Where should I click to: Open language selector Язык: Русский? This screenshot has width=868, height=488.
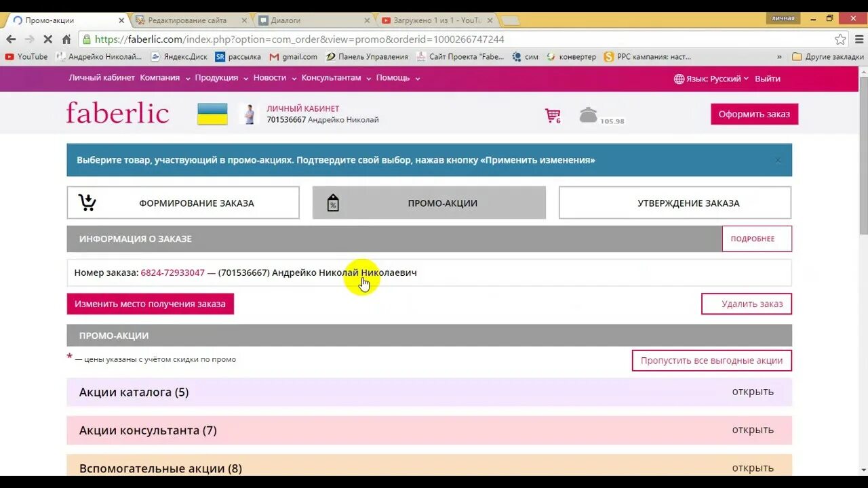coord(711,79)
